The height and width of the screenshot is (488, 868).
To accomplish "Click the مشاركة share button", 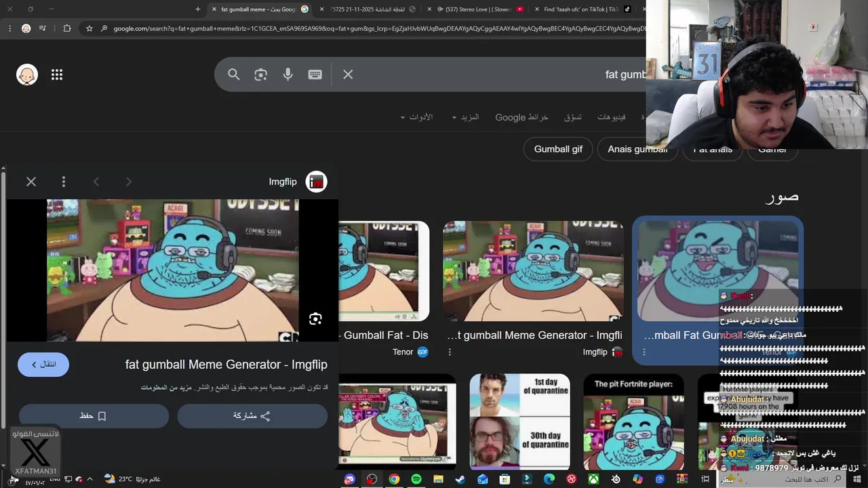I will (x=252, y=416).
